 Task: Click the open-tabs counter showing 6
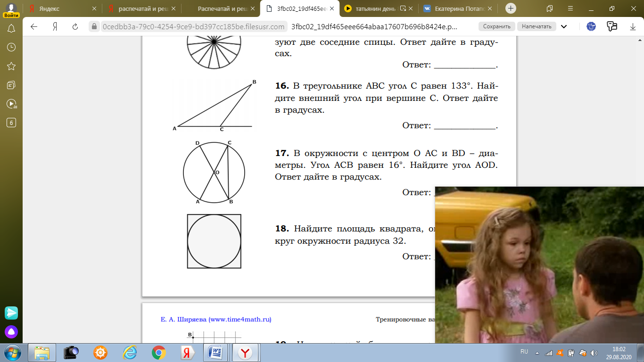[x=11, y=123]
